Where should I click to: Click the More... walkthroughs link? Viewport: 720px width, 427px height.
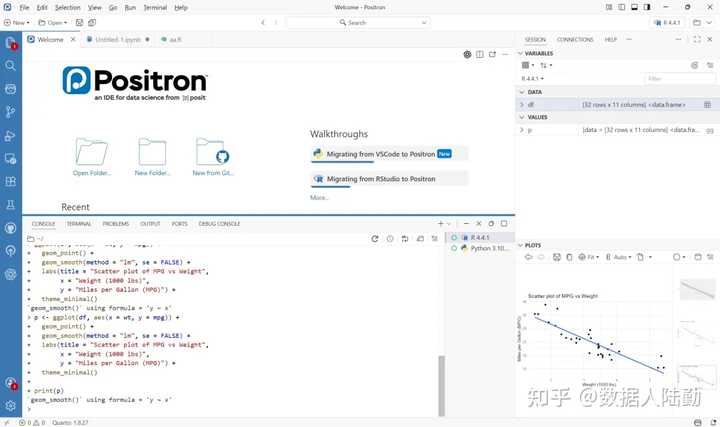click(x=319, y=197)
